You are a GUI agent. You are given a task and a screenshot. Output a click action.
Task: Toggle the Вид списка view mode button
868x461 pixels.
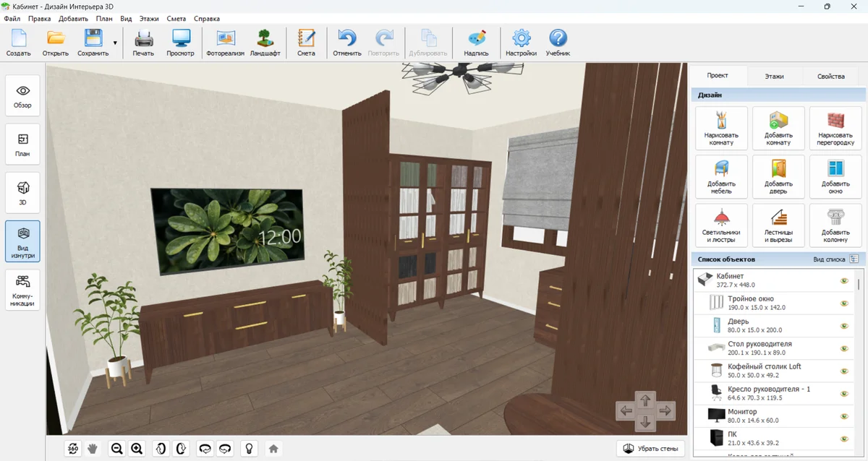[x=854, y=259]
